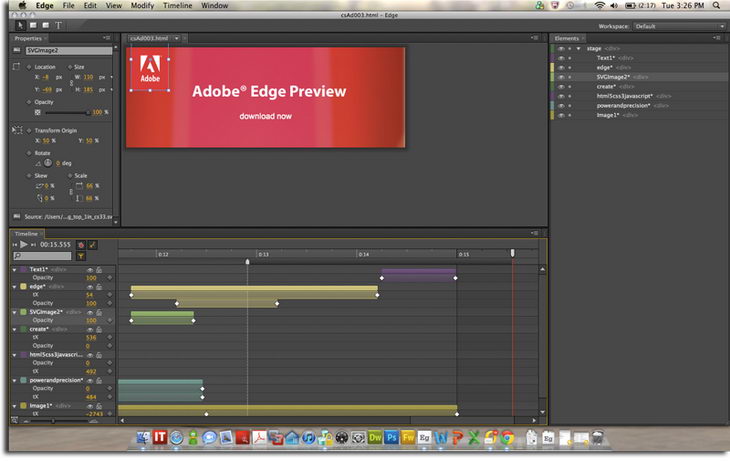
Task: Open the Properties panel options menu
Action: (107, 38)
